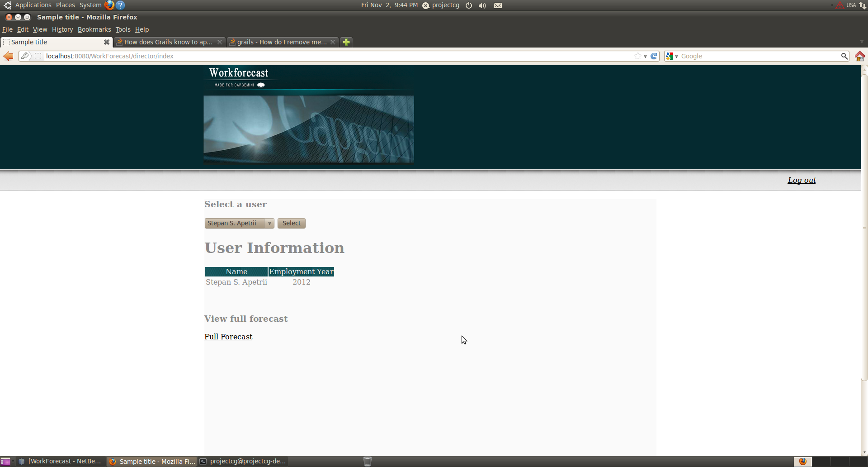Open new tab with green plus icon
Image resolution: width=868 pixels, height=467 pixels.
pos(346,42)
